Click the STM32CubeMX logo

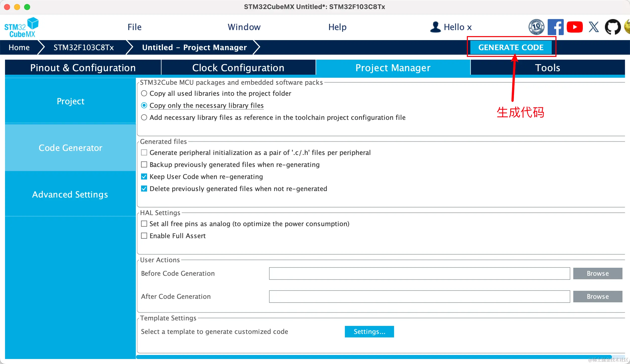(x=22, y=27)
